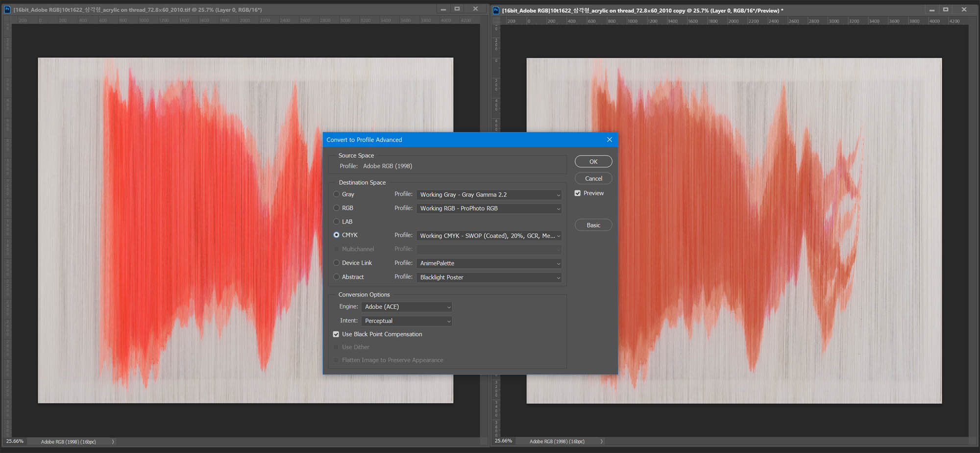Click the Photoshop icon in left document title bar

click(x=7, y=9)
